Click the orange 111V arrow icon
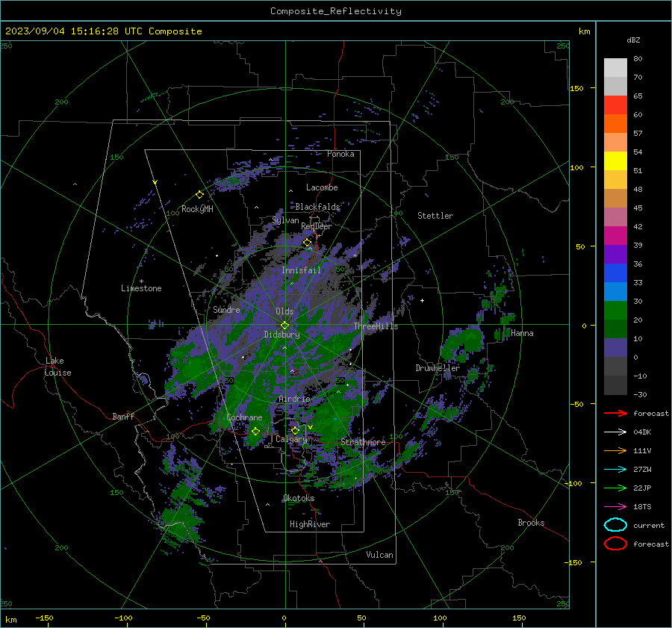The width and height of the screenshot is (672, 628). (615, 450)
